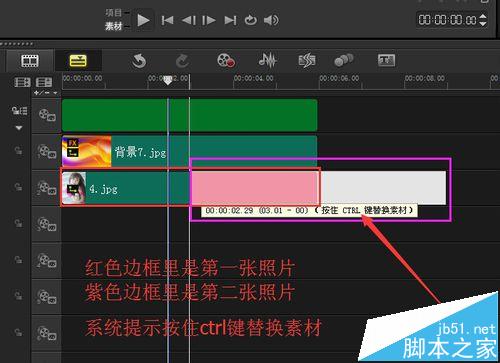Jump to the end of the project

[x=230, y=21]
